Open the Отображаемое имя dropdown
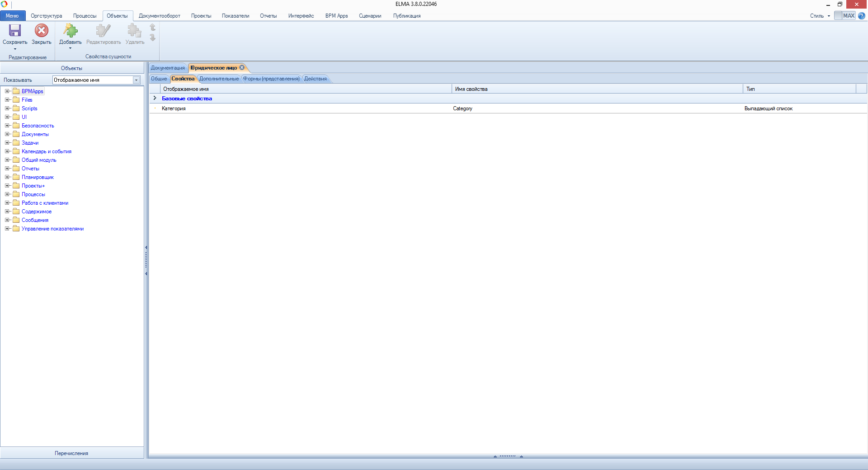The width and height of the screenshot is (868, 470). pos(136,80)
